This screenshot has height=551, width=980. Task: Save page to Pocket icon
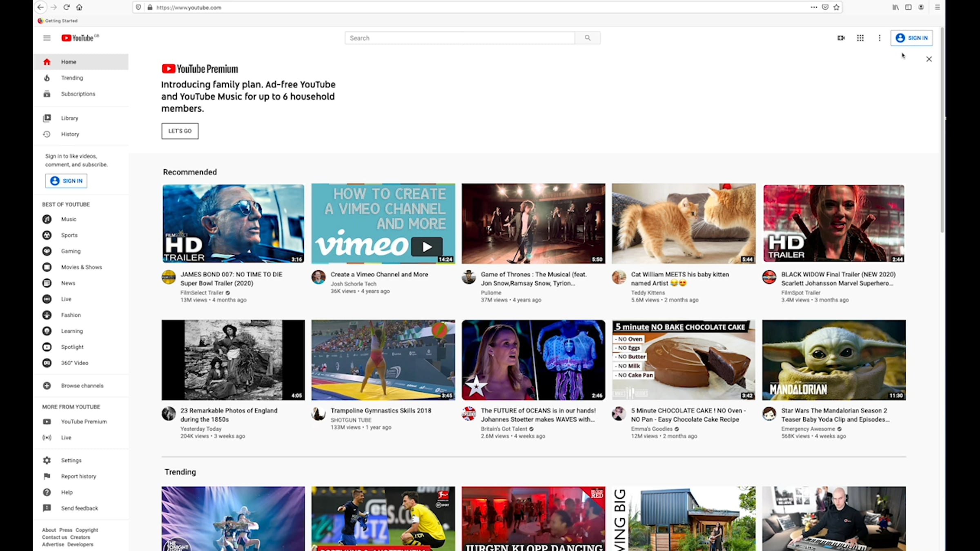tap(825, 7)
